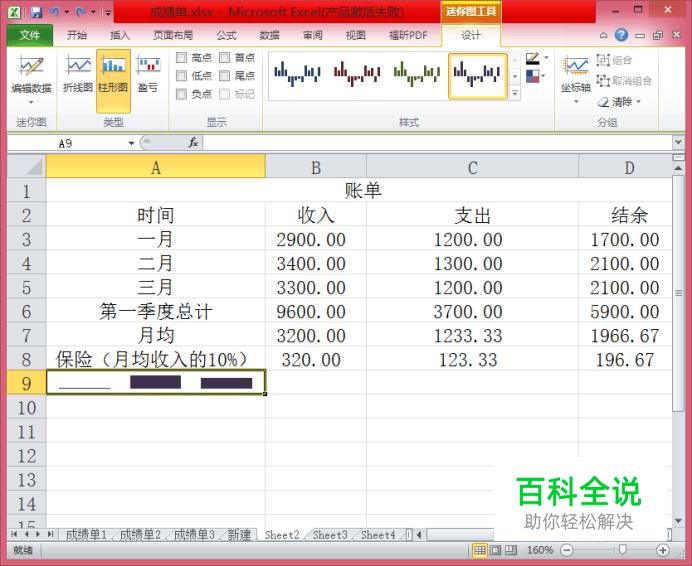Viewport: 692px width, 566px height.
Task: Expand the sparkline style gallery More arrow
Action: click(515, 93)
